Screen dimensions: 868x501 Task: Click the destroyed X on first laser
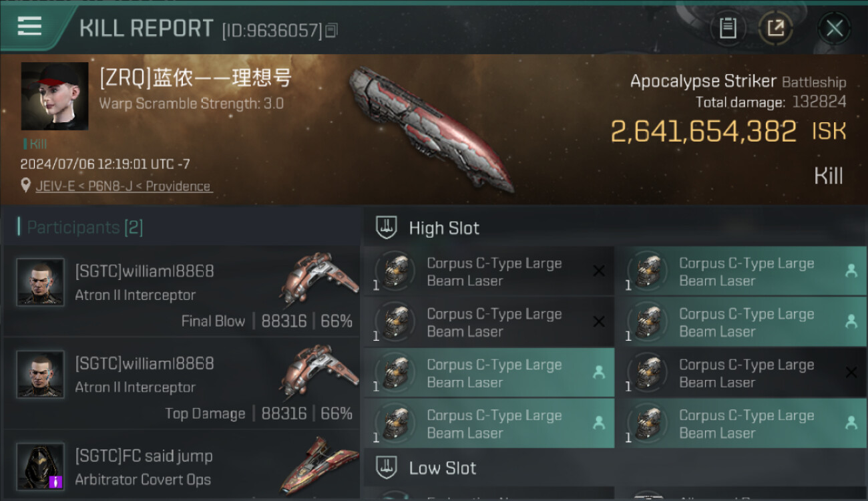pos(599,271)
